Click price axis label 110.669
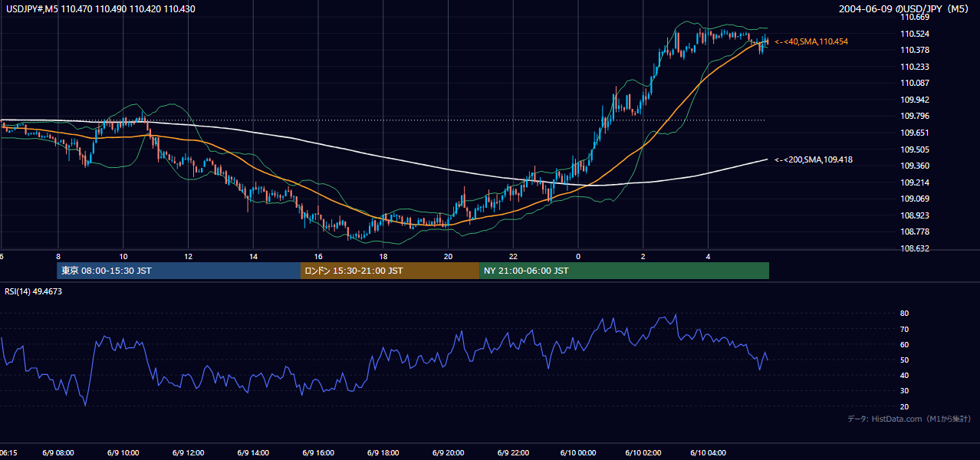The height and width of the screenshot is (460, 980). [x=916, y=17]
